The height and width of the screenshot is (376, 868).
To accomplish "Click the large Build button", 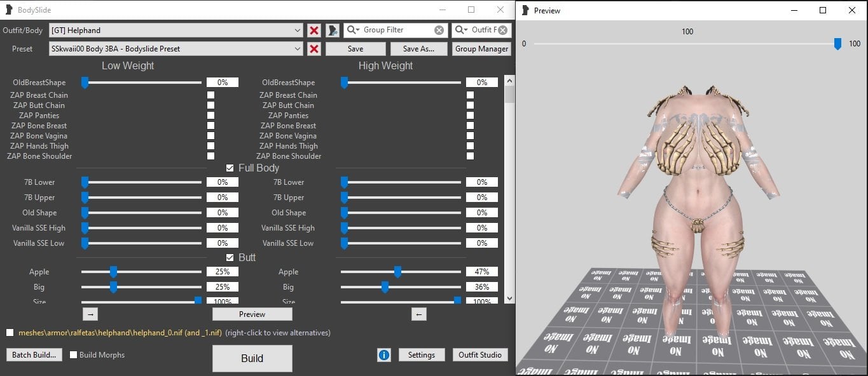I will click(x=252, y=358).
